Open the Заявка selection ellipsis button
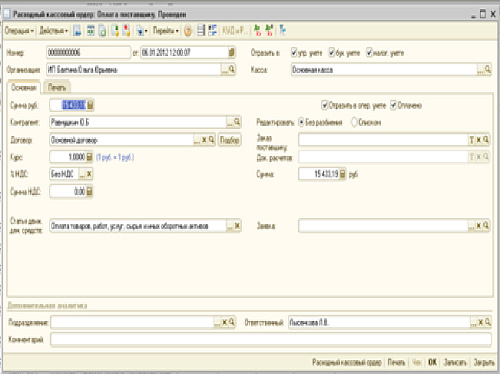500x377 pixels. tap(472, 226)
